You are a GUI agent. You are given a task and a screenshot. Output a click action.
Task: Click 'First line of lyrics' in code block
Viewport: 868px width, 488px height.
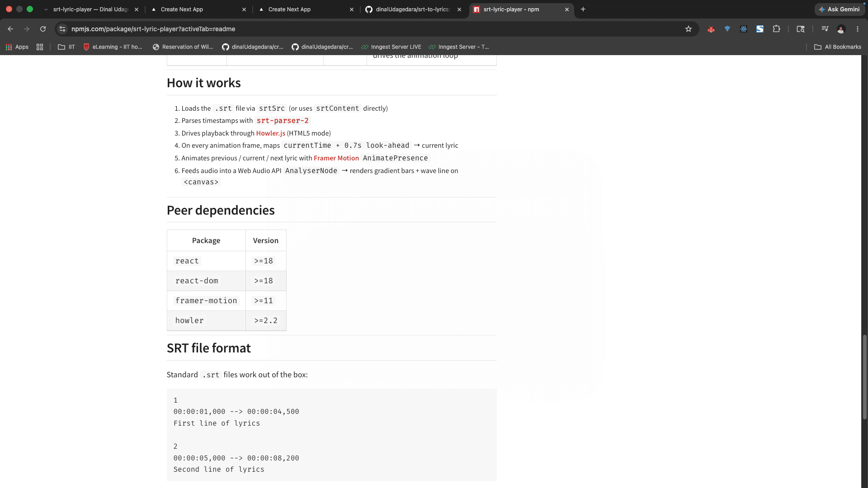(217, 423)
